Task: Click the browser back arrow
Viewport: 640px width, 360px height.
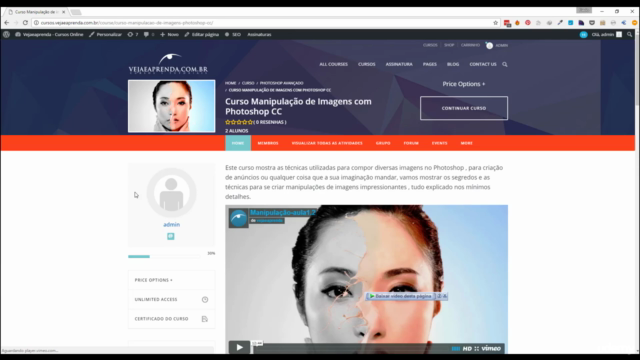Action: (7, 23)
